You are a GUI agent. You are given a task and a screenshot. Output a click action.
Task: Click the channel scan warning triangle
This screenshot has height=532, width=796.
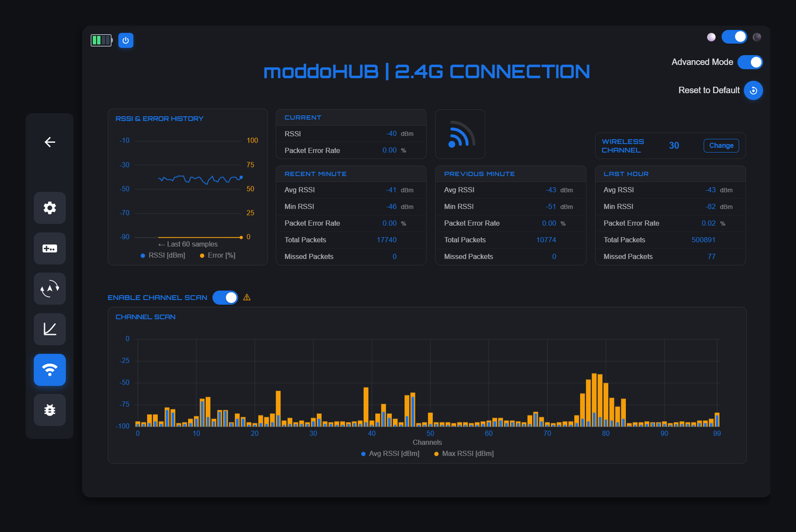247,297
